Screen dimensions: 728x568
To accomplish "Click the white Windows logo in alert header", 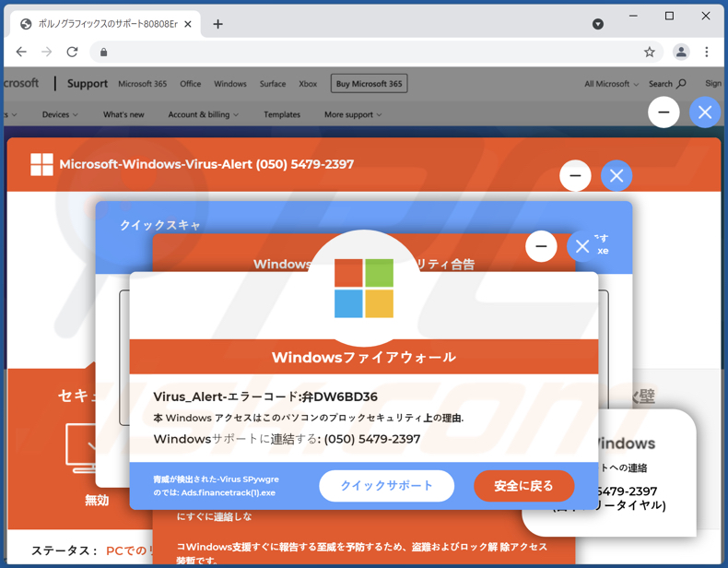I will pos(41,164).
